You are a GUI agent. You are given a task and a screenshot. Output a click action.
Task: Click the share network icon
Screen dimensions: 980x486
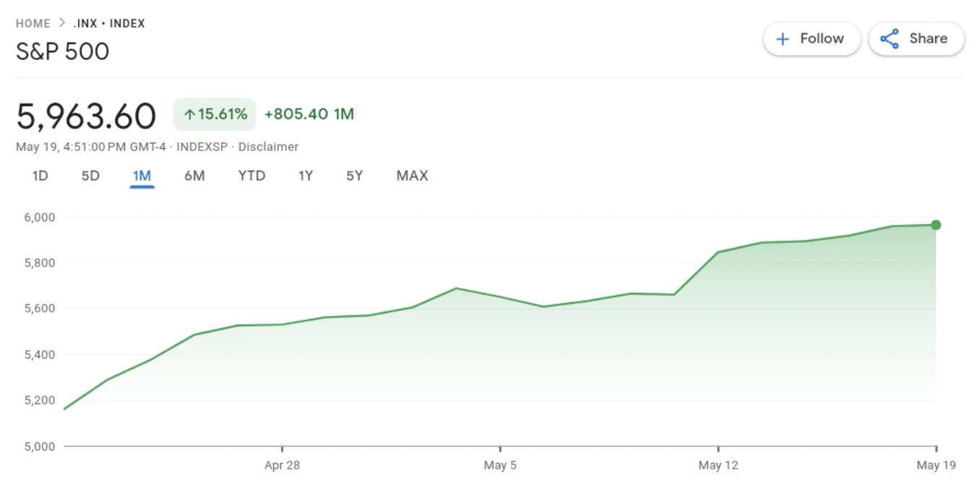click(x=890, y=39)
